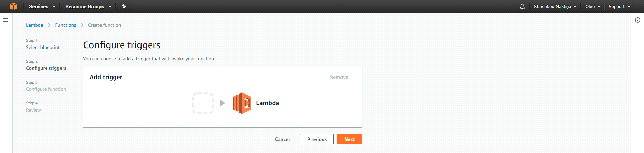Viewport: 644px width, 153px height.
Task: Click the AWS cube logo icon
Action: 14,6
